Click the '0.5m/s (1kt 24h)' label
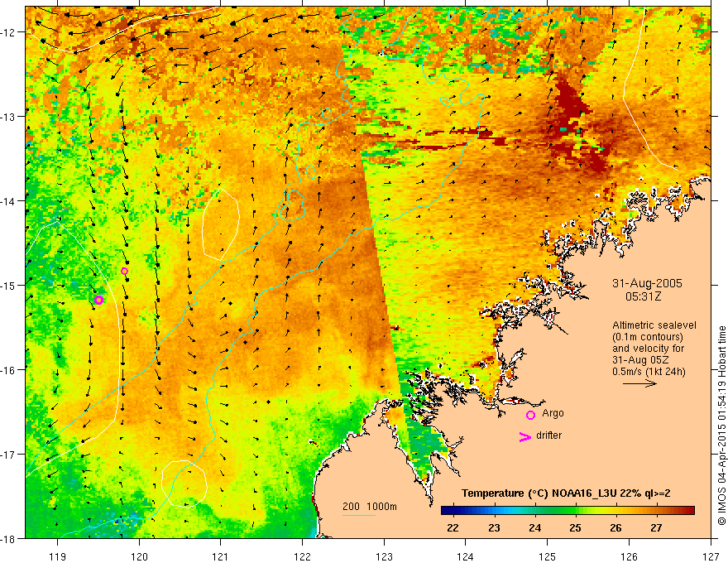Image resolution: width=728 pixels, height=563 pixels. click(x=649, y=372)
